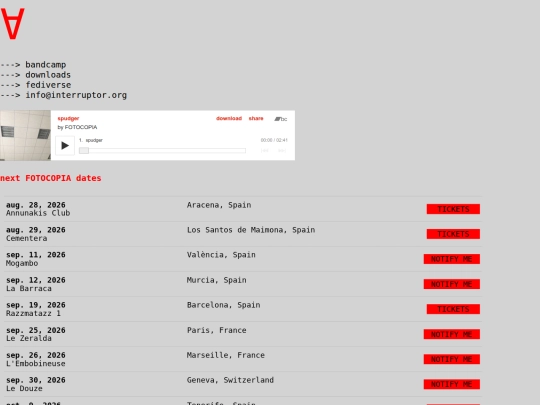Open the downloads link

click(48, 75)
